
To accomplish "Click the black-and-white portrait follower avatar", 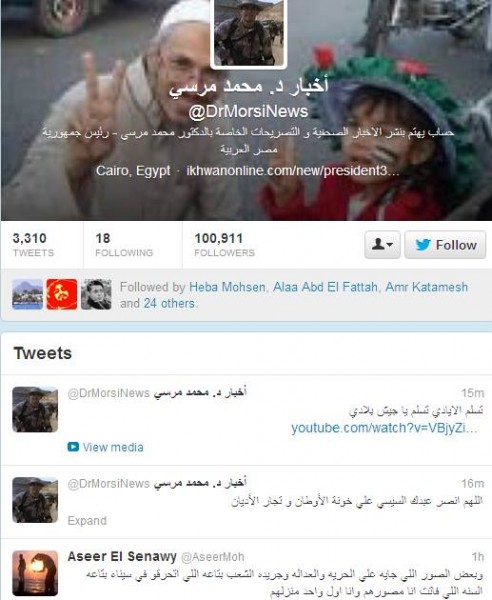I will click(96, 294).
